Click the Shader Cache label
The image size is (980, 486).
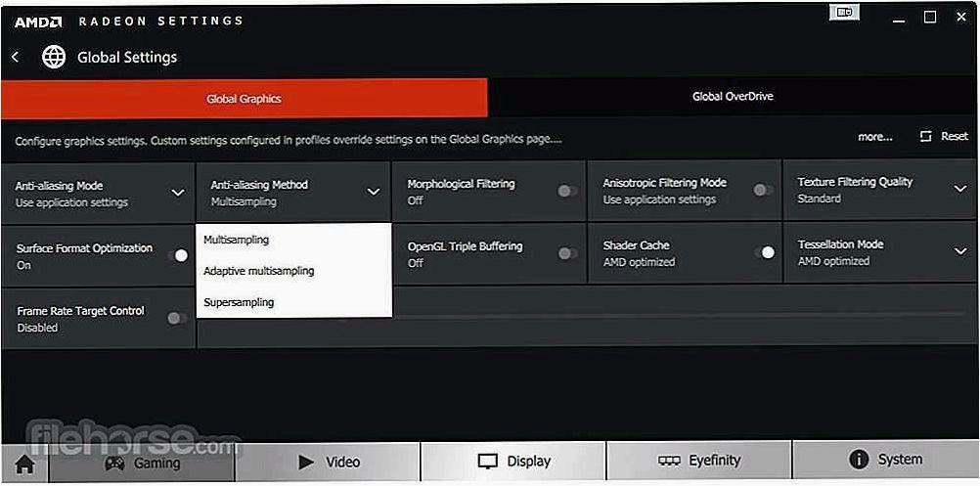click(637, 245)
